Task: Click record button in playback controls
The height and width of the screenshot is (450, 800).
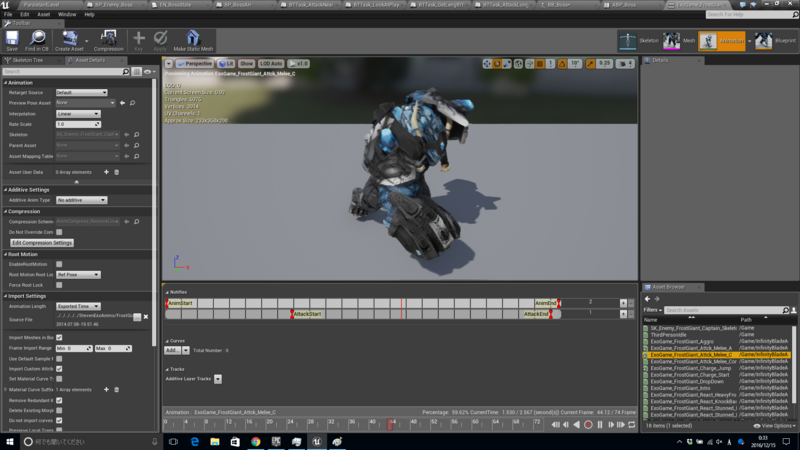Action: [588, 424]
